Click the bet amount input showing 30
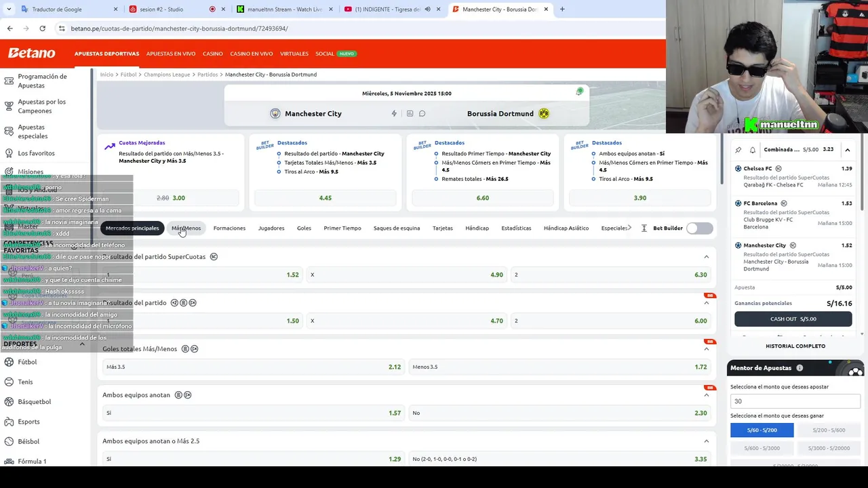 pyautogui.click(x=795, y=401)
